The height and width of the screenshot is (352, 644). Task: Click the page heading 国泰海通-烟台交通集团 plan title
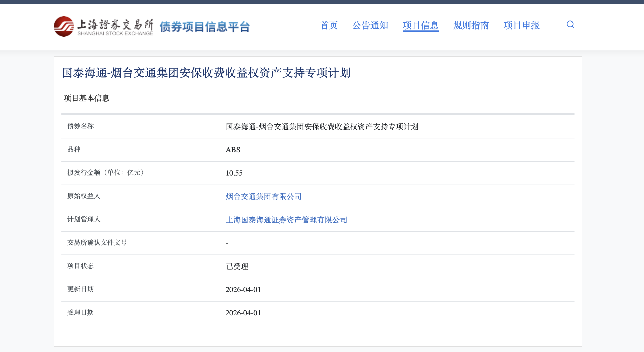coord(206,73)
